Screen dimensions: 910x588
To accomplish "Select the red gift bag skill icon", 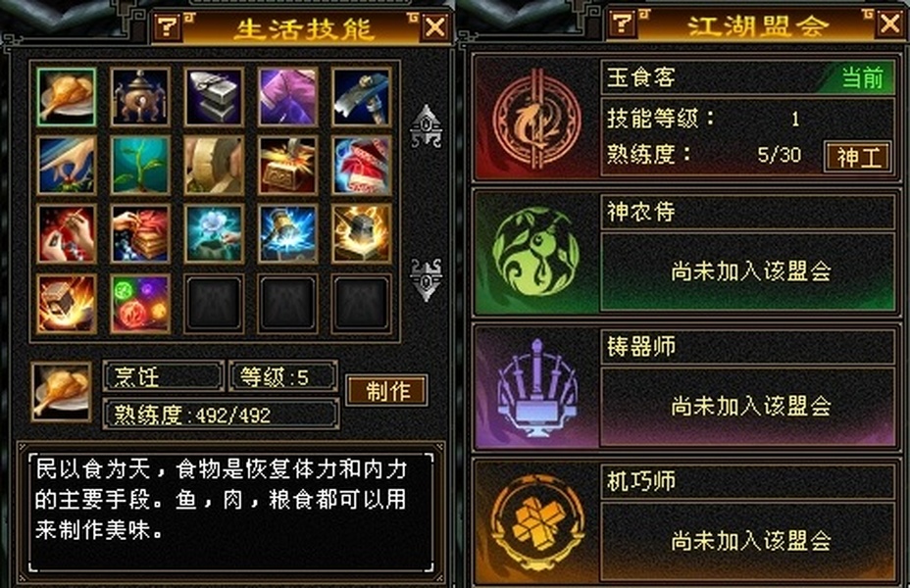I will point(361,166).
